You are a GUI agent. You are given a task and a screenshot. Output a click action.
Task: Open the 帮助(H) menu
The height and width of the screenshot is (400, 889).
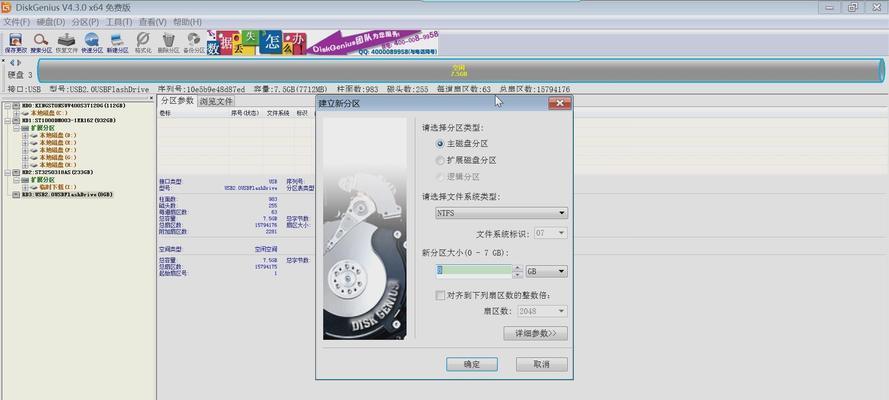188,22
